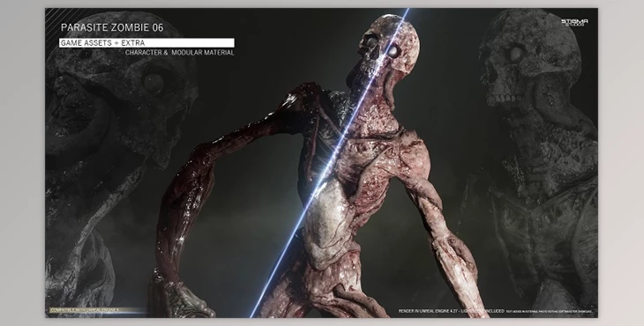Click the white "GAME ASSETS + EXTRA" banner
Image resolution: width=644 pixels, height=326 pixels.
[146, 42]
